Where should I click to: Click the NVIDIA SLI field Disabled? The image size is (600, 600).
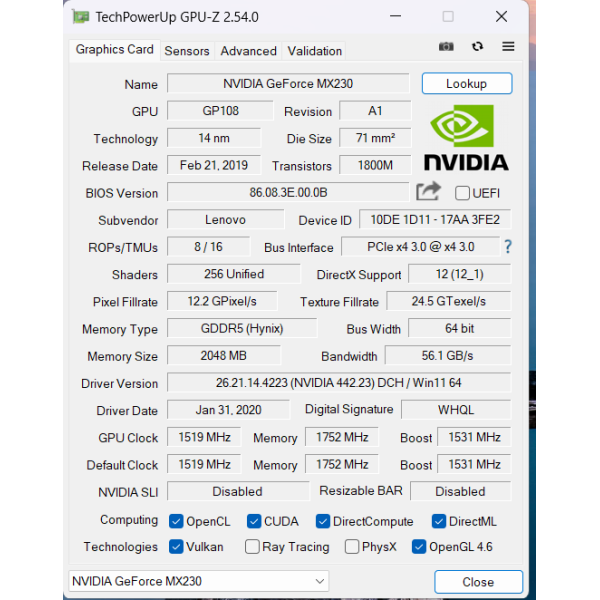[x=238, y=491]
